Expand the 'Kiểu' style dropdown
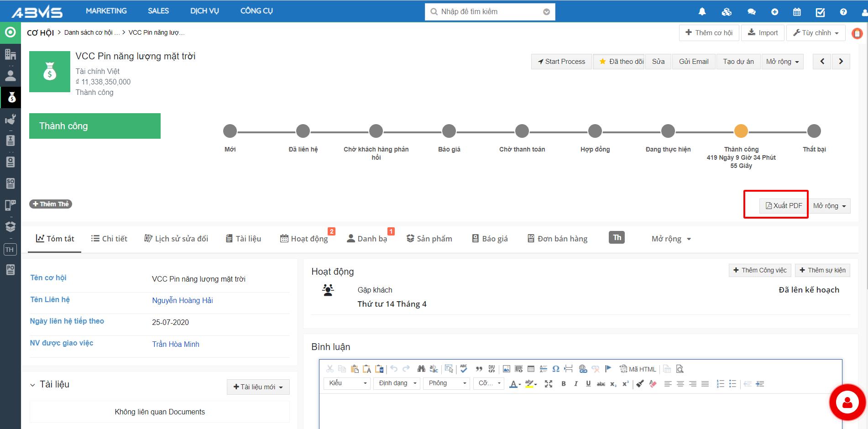Screen dimensions: 868x429 pos(348,383)
